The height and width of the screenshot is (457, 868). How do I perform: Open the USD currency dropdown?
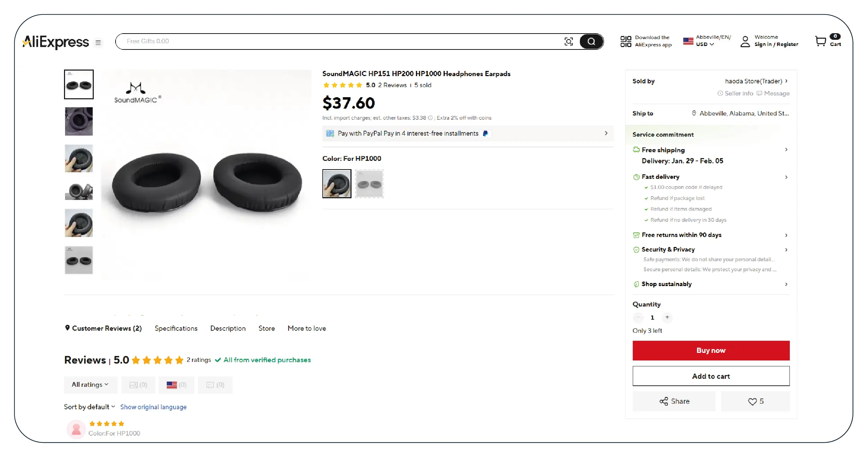click(705, 44)
